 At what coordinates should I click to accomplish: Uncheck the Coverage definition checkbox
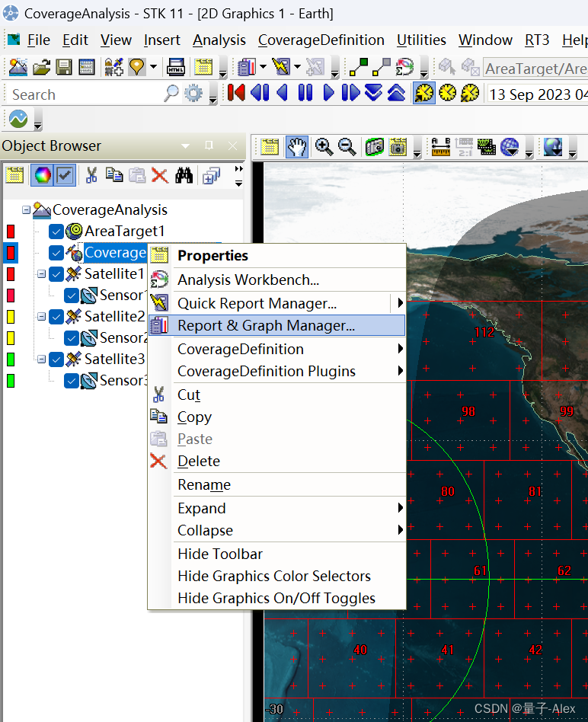click(56, 253)
